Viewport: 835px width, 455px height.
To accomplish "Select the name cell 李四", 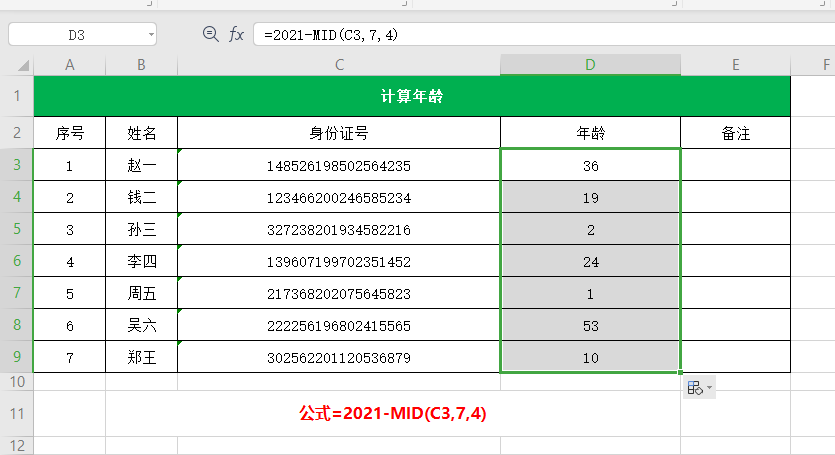I will coord(141,261).
